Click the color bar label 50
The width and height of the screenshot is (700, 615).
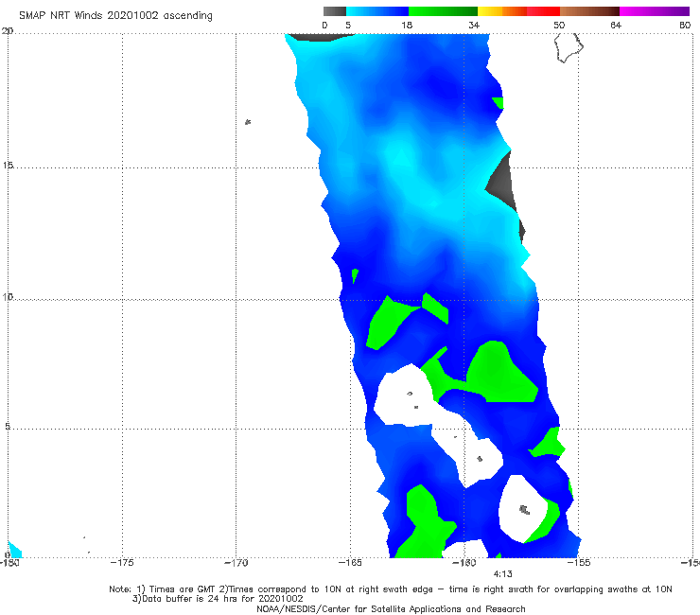(x=559, y=25)
